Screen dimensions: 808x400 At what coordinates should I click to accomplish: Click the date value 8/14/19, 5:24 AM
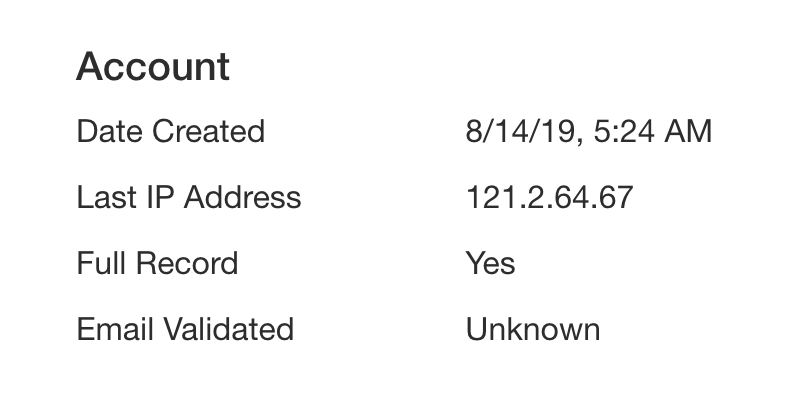pos(588,131)
